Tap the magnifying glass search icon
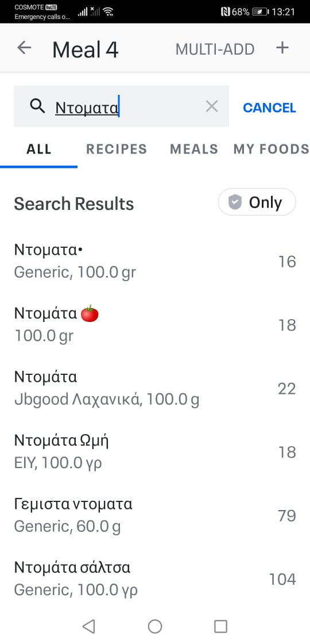The height and width of the screenshot is (644, 310). click(x=37, y=107)
